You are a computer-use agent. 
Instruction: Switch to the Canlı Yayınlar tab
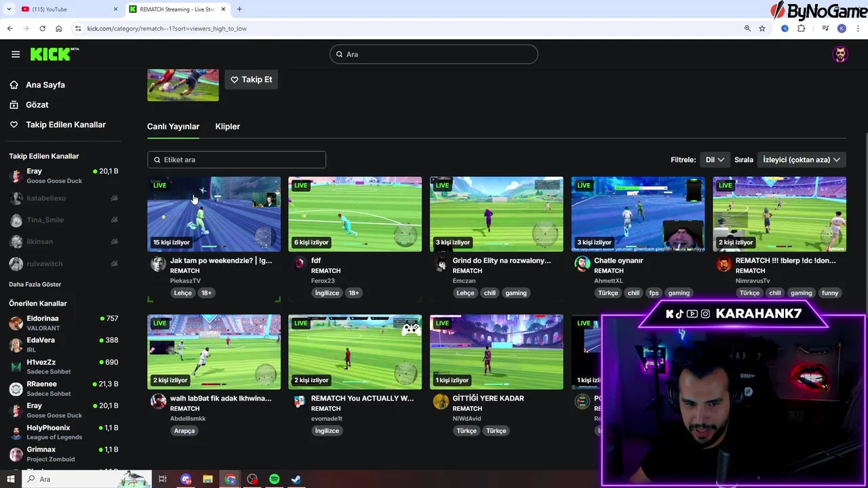click(173, 126)
